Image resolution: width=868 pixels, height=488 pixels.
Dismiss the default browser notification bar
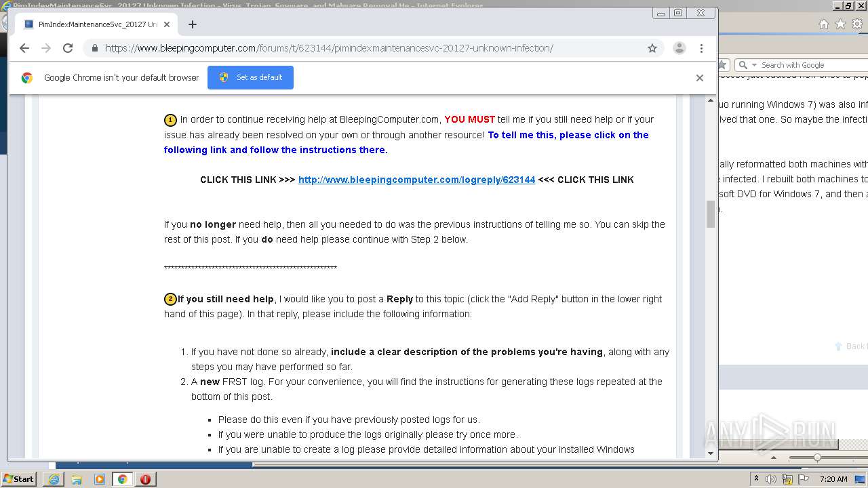[699, 77]
